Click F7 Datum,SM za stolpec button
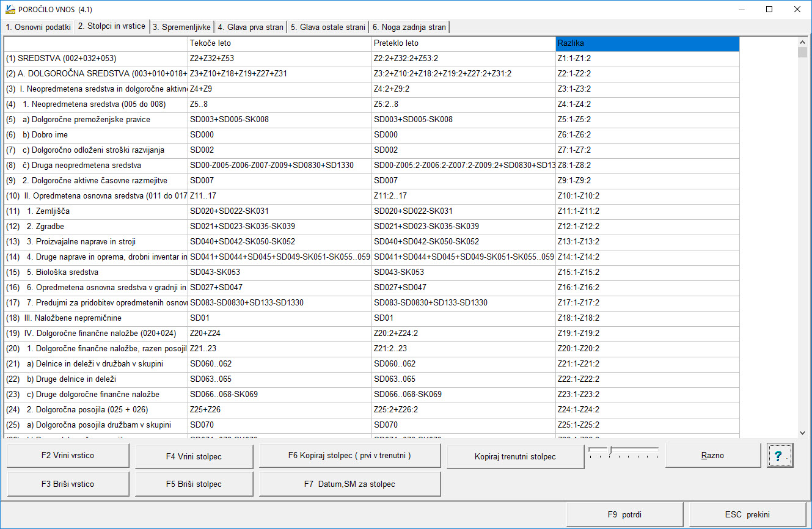Image resolution: width=812 pixels, height=529 pixels. 349,484
